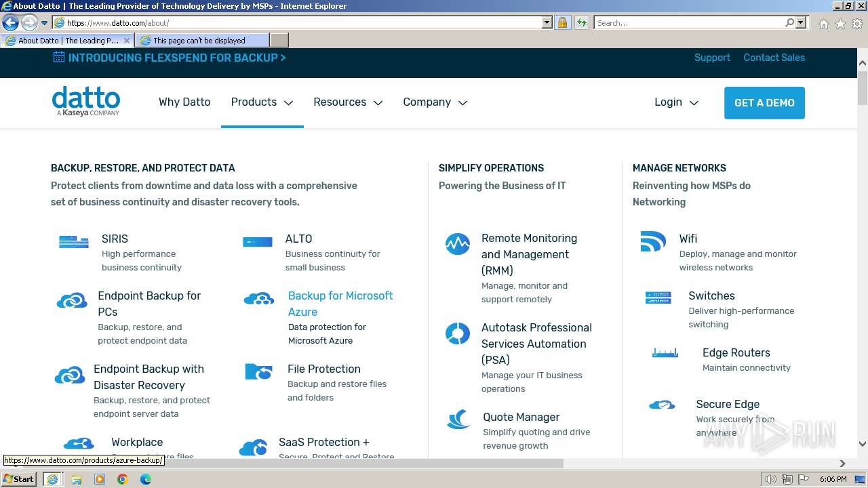Click the address bar security lock icon

pos(562,22)
